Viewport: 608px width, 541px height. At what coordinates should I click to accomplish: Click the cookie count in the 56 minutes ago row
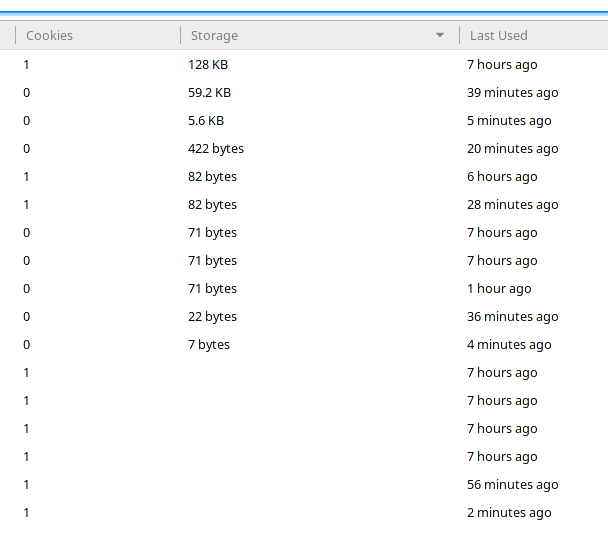point(26,484)
